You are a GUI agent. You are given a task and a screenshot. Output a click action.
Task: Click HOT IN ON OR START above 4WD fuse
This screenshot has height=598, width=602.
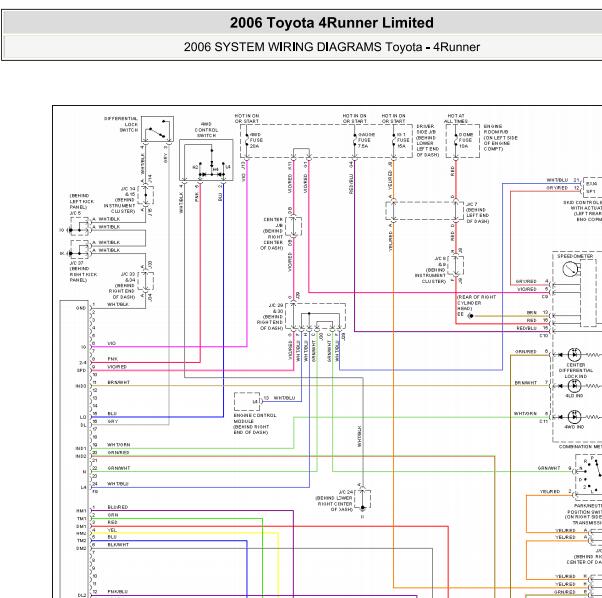pyautogui.click(x=247, y=118)
